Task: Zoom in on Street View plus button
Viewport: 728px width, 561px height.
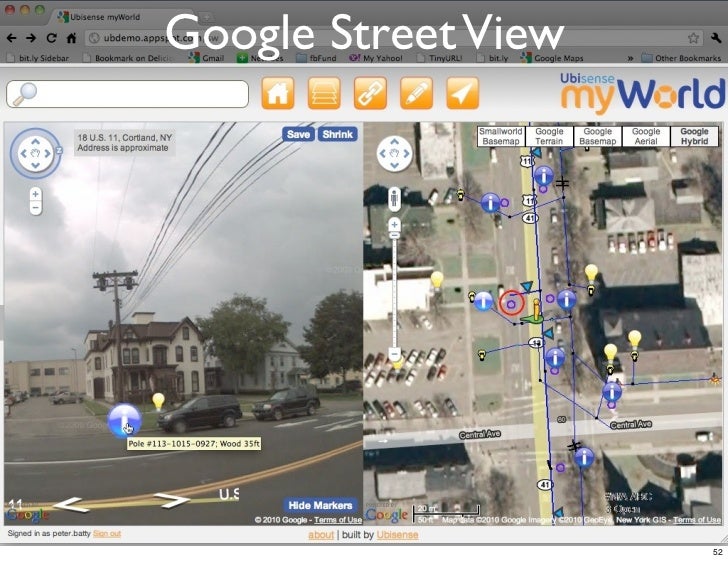Action: pyautogui.click(x=36, y=194)
